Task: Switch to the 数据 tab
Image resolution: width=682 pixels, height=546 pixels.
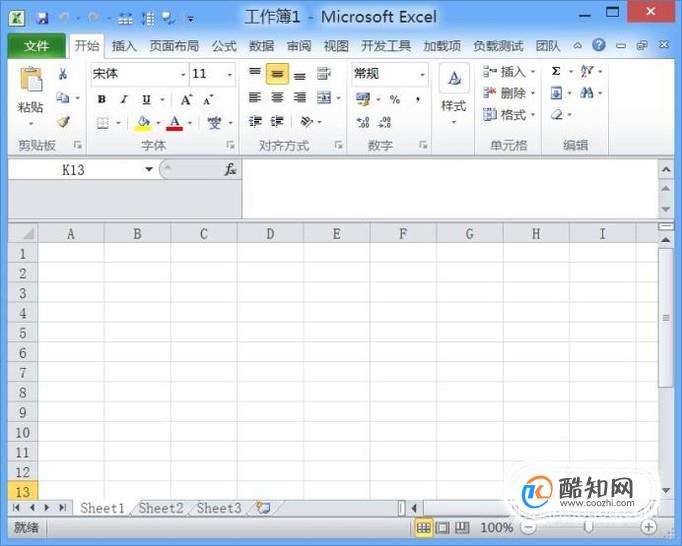Action: (x=261, y=46)
